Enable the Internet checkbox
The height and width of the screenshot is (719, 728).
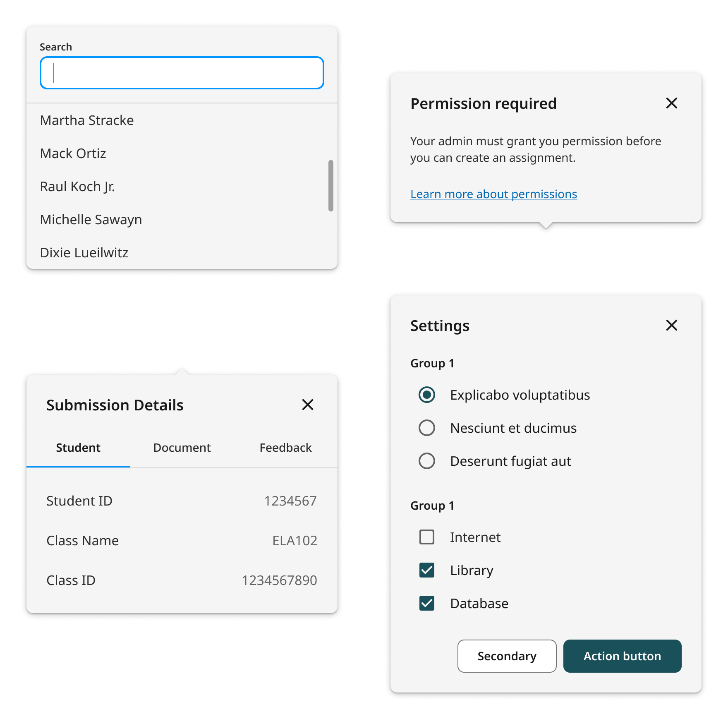pyautogui.click(x=426, y=537)
